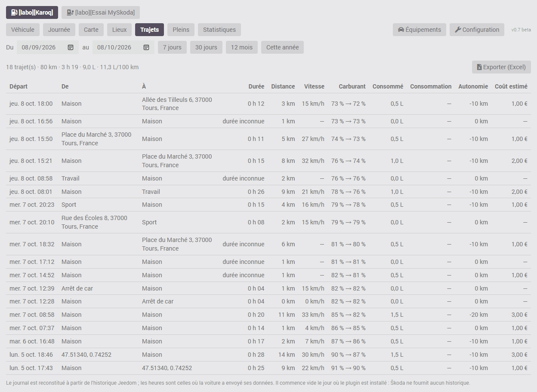Open the Véhicule tab

[23, 30]
